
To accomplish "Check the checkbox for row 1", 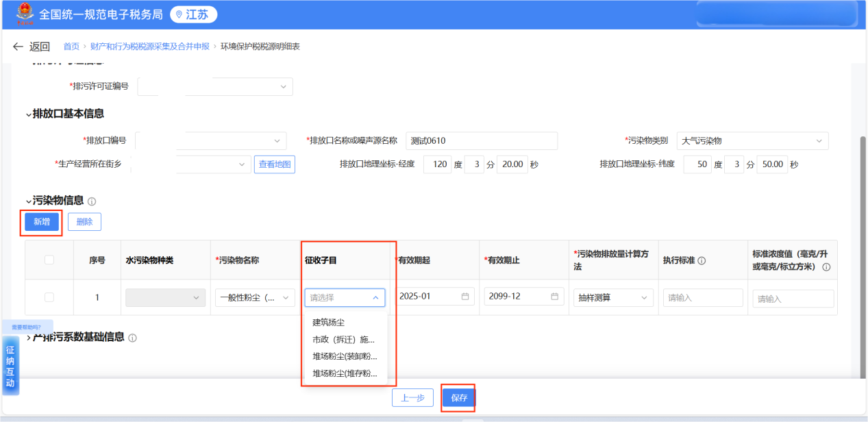I will (49, 297).
